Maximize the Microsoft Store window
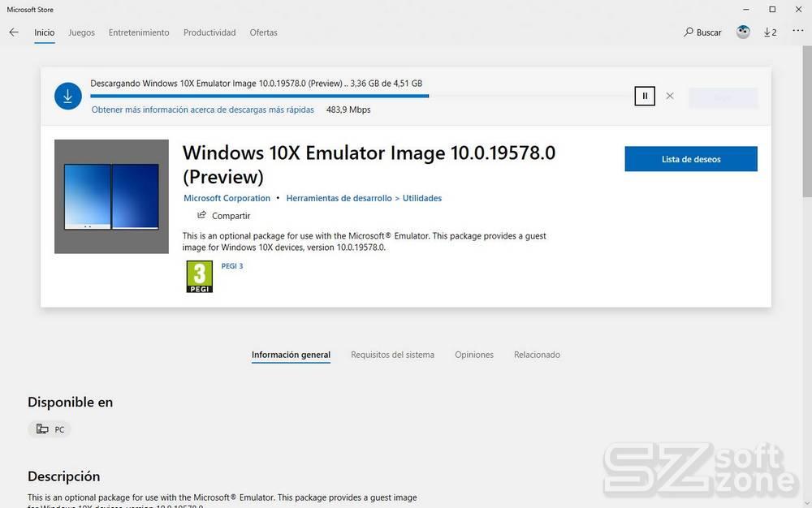This screenshot has width=812, height=508. point(772,9)
